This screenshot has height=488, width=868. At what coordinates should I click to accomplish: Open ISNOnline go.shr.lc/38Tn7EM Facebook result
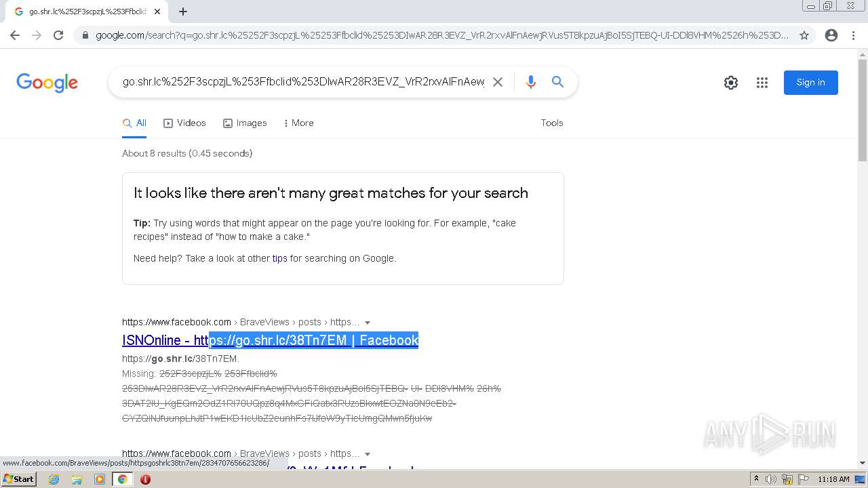tap(270, 340)
